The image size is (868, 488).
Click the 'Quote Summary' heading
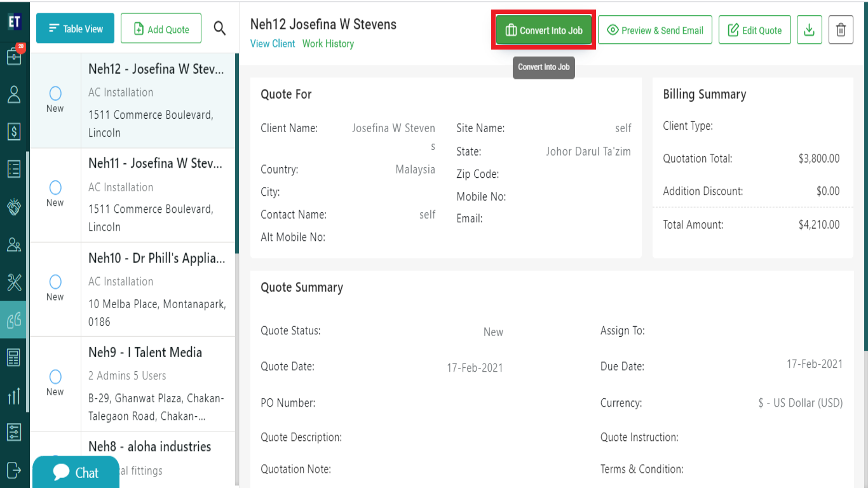tap(302, 288)
